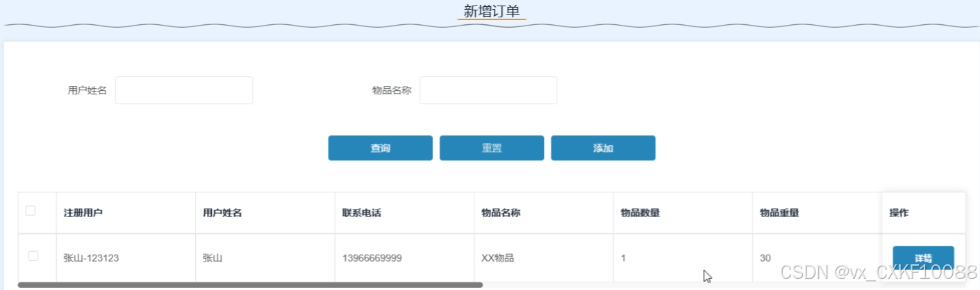The height and width of the screenshot is (290, 980).
Task: Select the 张山-123123 cell
Action: point(126,258)
